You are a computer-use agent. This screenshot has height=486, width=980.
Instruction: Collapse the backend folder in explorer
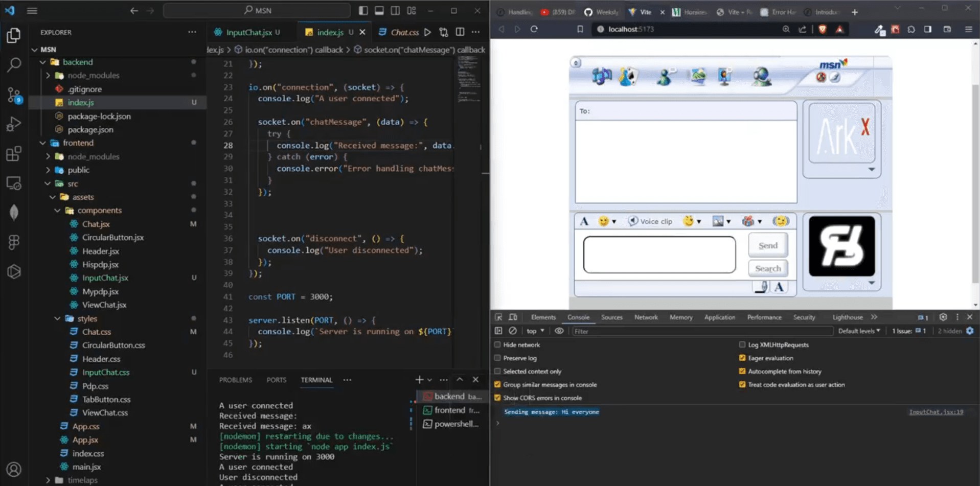pyautogui.click(x=43, y=62)
